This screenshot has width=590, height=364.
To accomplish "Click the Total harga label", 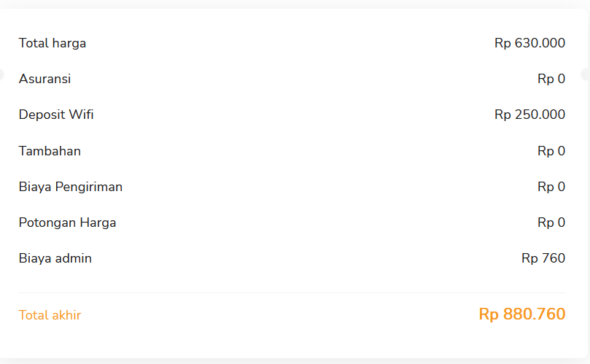I will 53,43.
